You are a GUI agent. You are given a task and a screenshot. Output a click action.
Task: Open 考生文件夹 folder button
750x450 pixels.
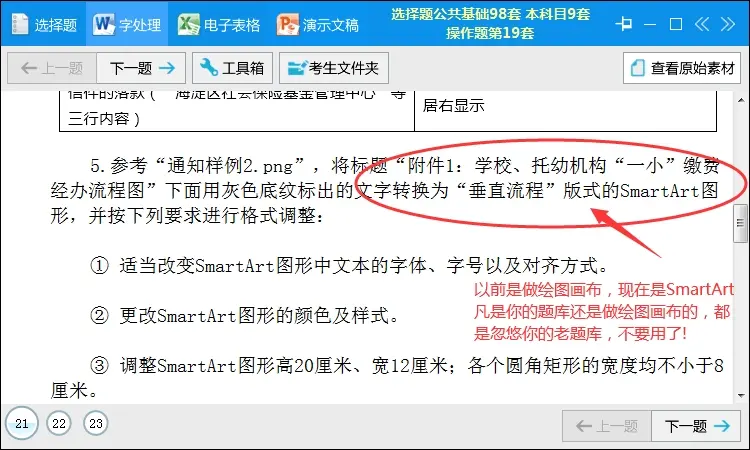point(334,68)
